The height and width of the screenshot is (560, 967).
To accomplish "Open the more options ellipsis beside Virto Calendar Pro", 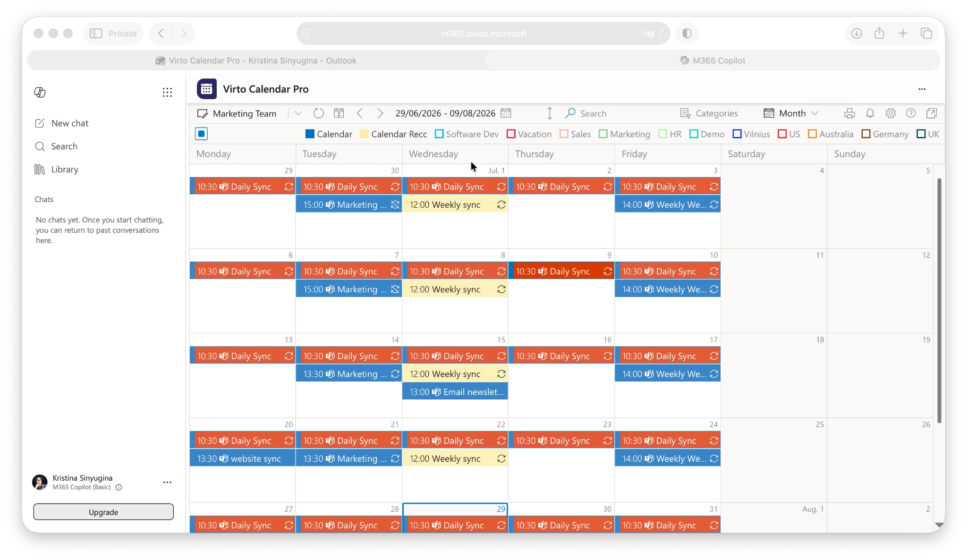I will (922, 89).
